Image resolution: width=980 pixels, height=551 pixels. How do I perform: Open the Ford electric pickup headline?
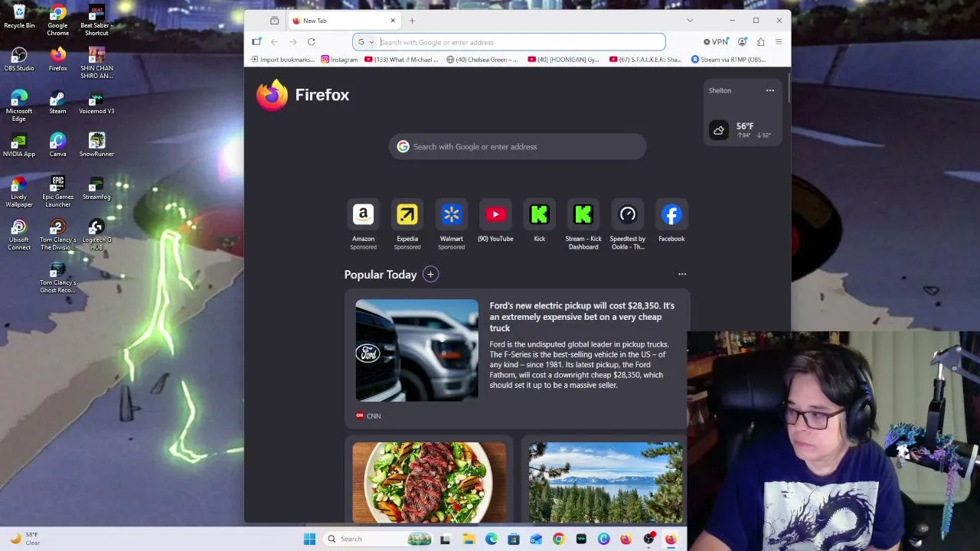(x=583, y=317)
